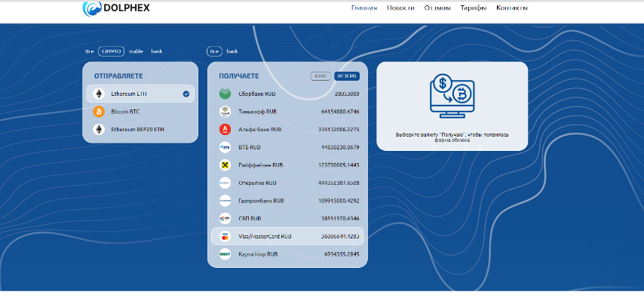Choose Ethereum BEP20 ETH as send currency
Screen dimensions: 644x301
coord(140,130)
